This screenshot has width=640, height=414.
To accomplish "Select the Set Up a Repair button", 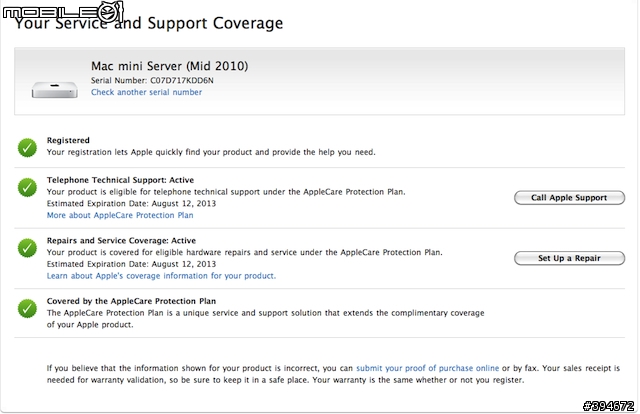I will pyautogui.click(x=569, y=258).
